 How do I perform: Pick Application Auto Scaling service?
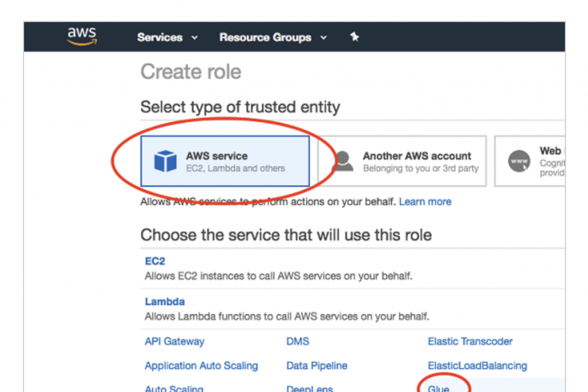[201, 366]
